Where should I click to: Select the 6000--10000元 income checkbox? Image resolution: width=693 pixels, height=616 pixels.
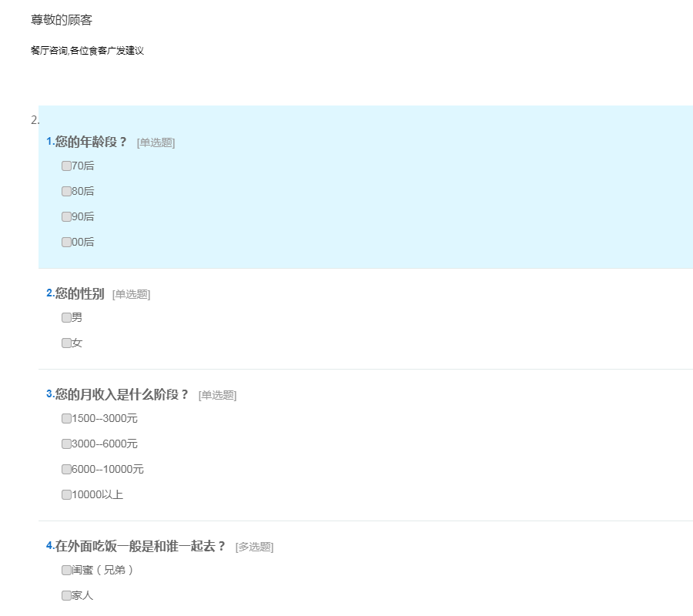[66, 469]
